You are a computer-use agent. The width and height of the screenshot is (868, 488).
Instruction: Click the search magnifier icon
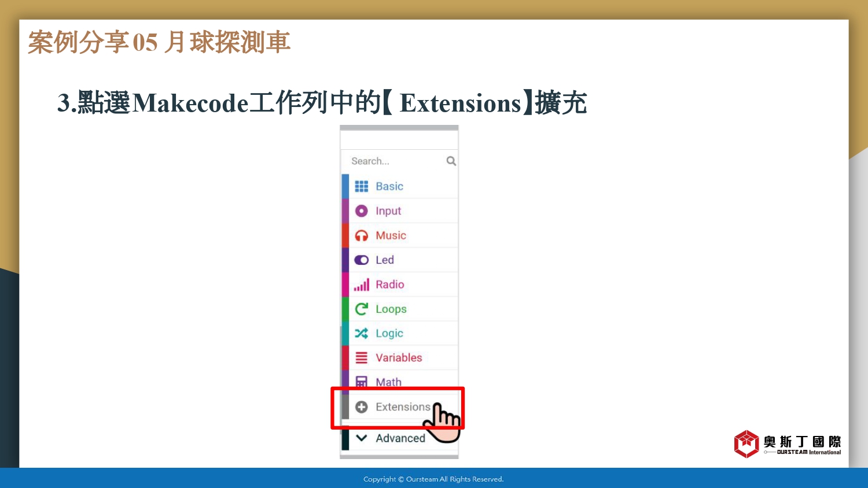[x=451, y=161]
